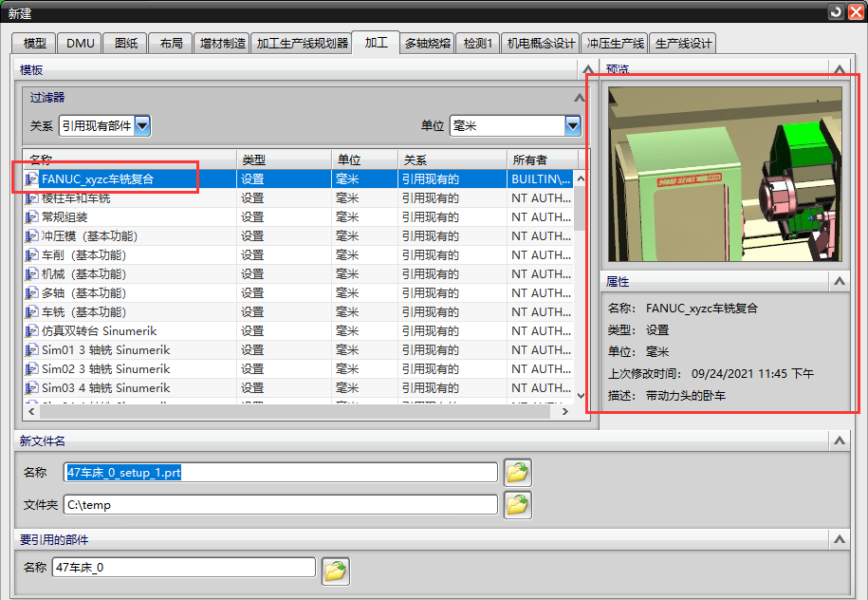Click the icon beside Sim01 3 轴铣 Sinumerik

tap(32, 350)
